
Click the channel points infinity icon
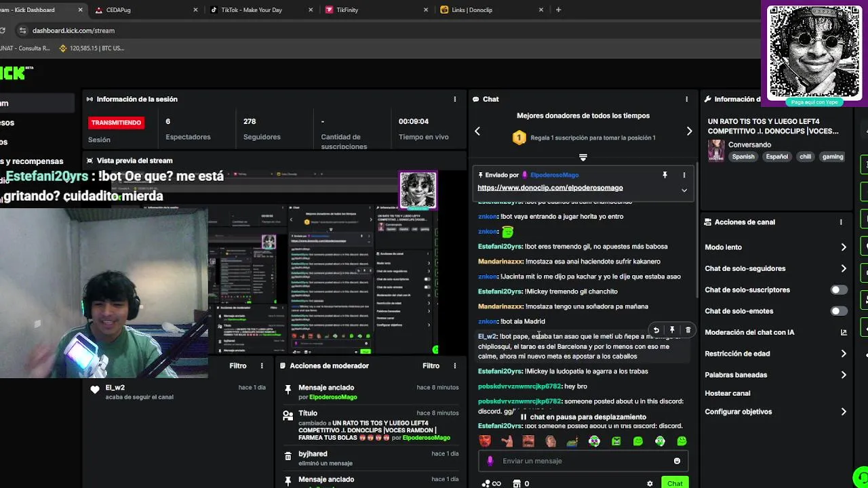click(492, 483)
